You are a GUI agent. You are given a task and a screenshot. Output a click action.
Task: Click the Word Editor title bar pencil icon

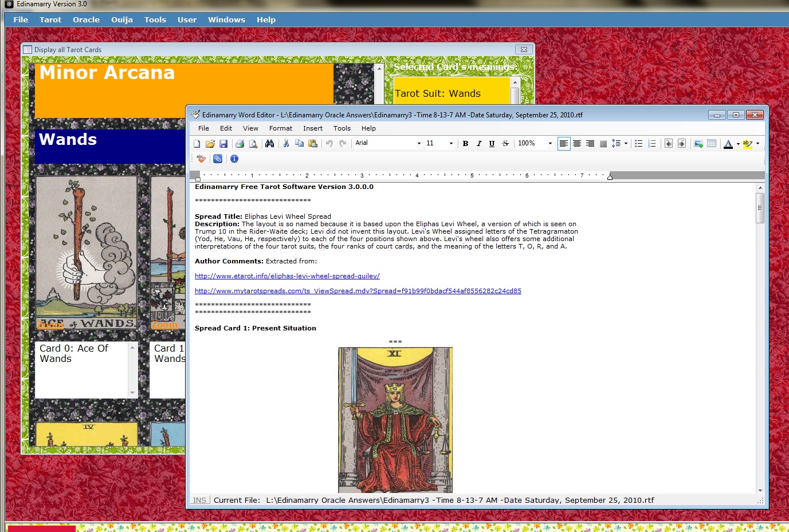pos(196,115)
